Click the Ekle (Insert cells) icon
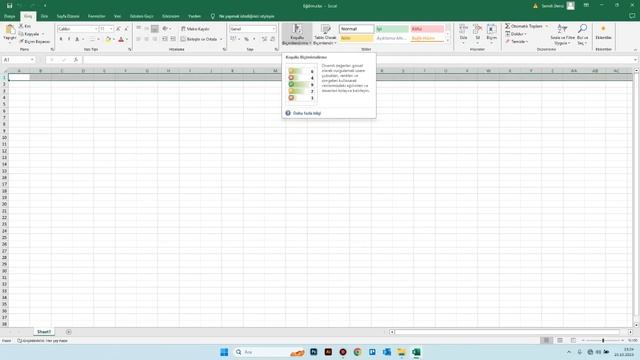The width and height of the screenshot is (640, 360). pyautogui.click(x=463, y=29)
